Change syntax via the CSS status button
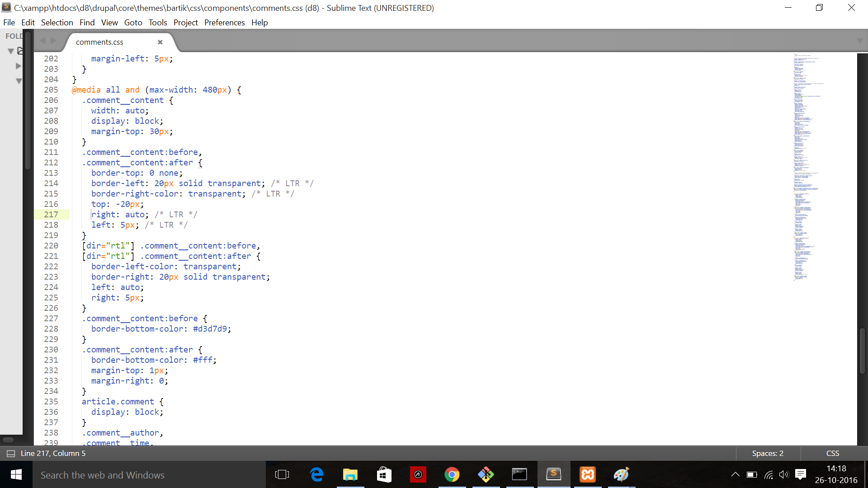 pos(833,453)
